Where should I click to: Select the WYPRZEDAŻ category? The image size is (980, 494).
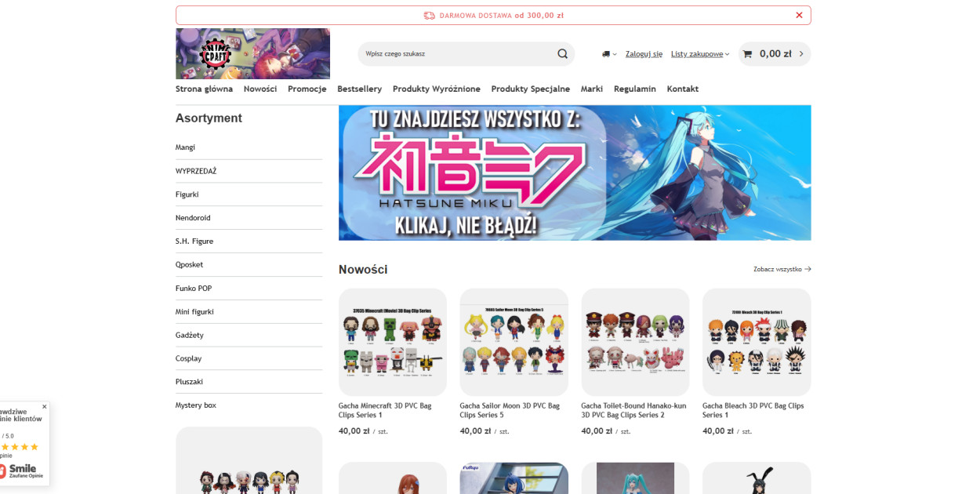click(249, 171)
